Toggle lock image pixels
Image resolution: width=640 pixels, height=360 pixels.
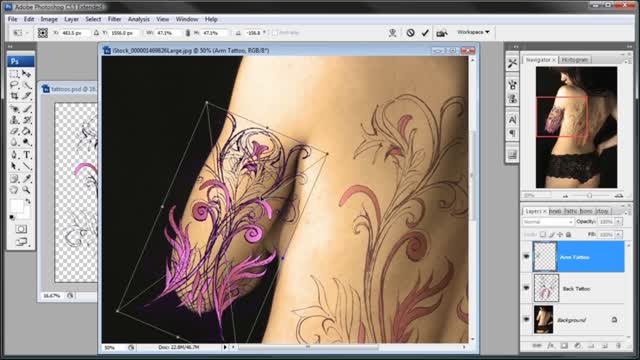tap(551, 235)
